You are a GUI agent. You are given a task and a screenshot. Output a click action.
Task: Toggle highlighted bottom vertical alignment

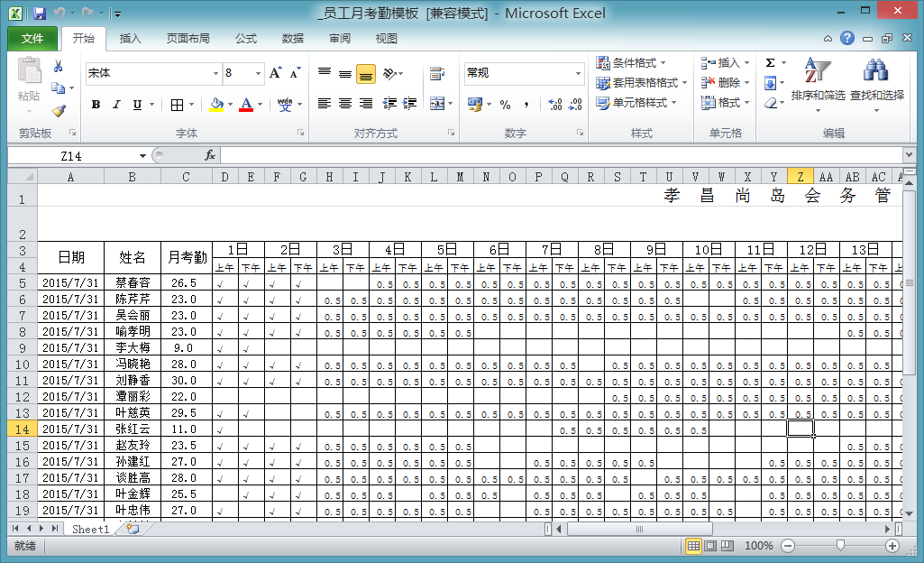coord(366,74)
